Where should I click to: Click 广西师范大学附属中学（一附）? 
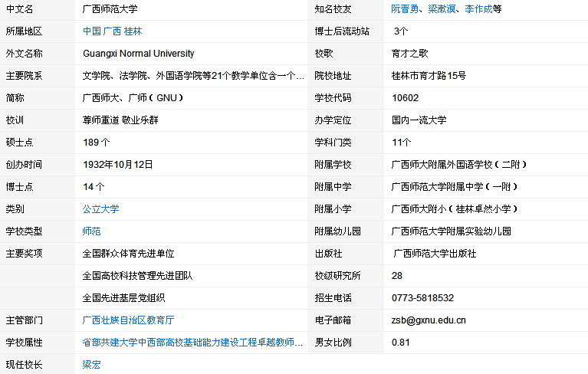click(455, 187)
